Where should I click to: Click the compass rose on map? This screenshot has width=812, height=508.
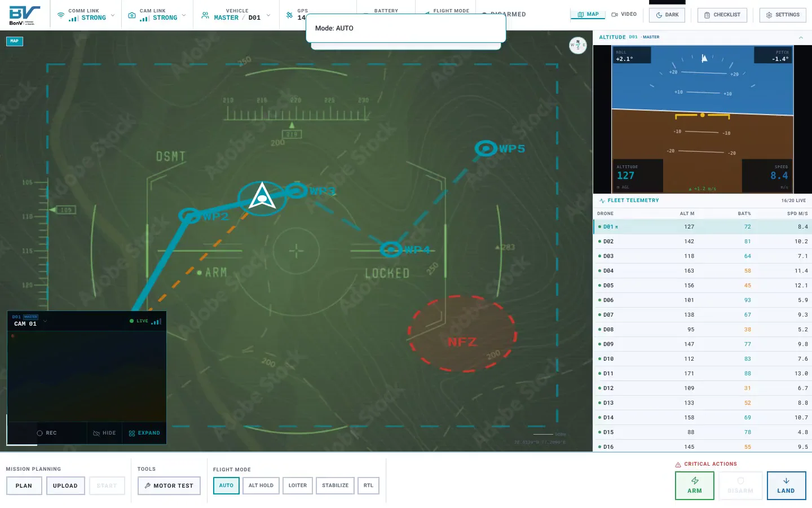pyautogui.click(x=577, y=45)
